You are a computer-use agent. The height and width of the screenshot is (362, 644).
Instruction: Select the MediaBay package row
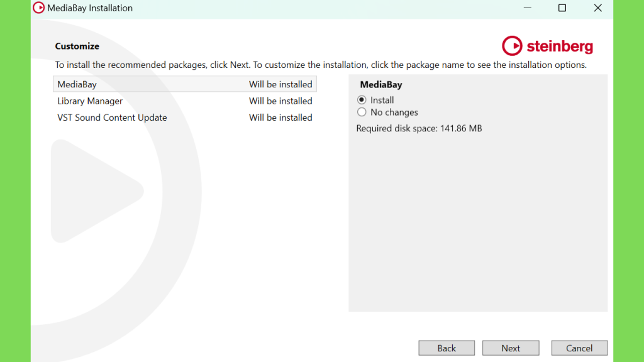pos(185,84)
